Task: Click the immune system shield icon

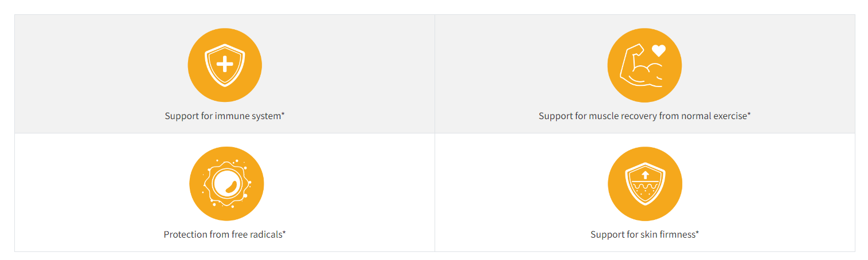Action: [x=225, y=65]
